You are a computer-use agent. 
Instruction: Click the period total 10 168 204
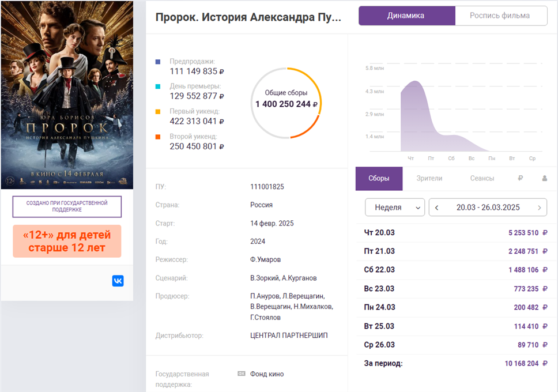click(522, 364)
